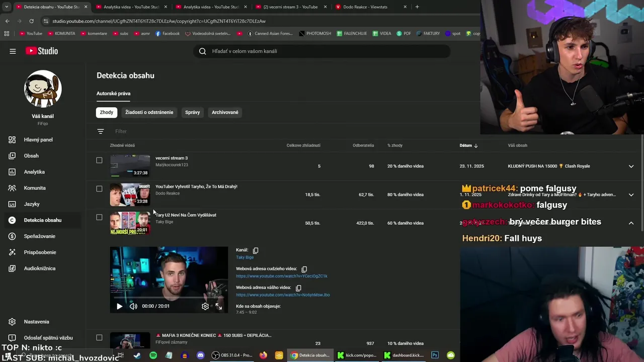Switch to Photoshop in the taskbar

click(x=435, y=355)
